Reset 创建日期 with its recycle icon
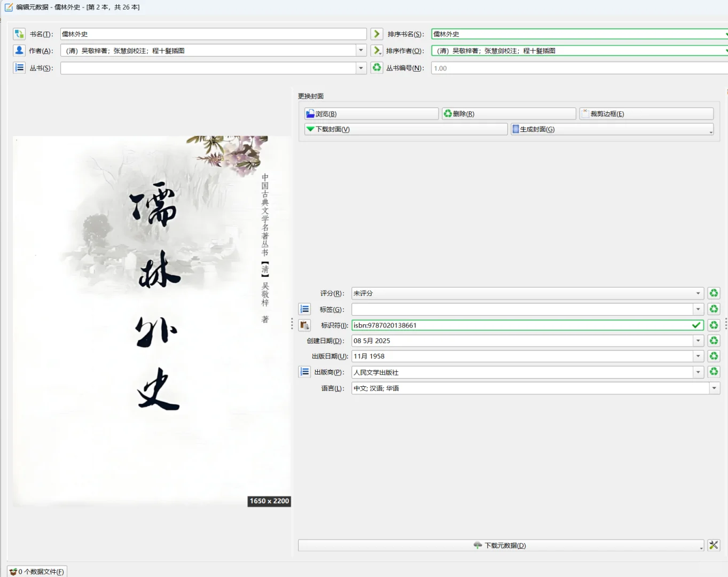 [x=714, y=341]
